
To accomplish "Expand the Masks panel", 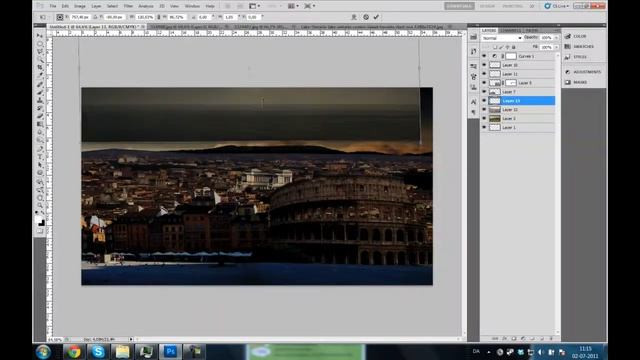I will [576, 82].
